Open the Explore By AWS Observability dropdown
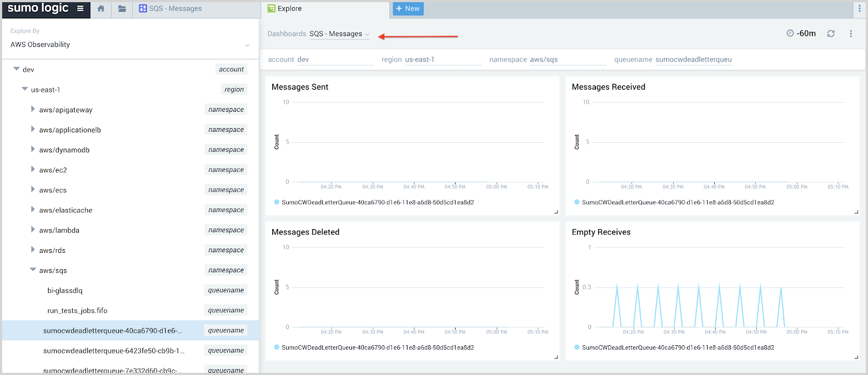The image size is (868, 375). click(130, 45)
